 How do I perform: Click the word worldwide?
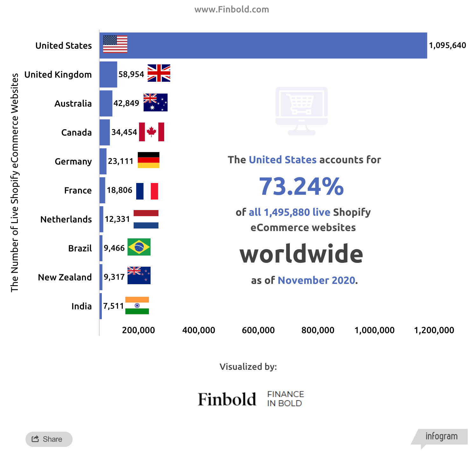[x=301, y=254]
